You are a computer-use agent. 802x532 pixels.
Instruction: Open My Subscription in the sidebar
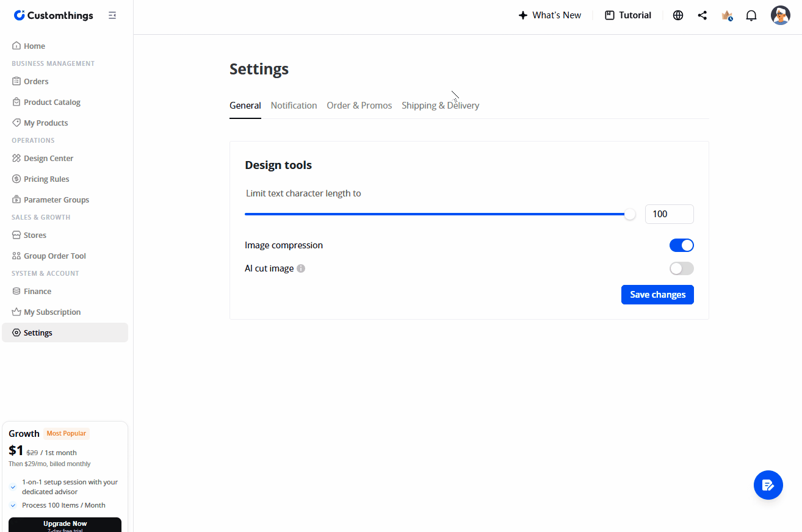[x=65, y=312]
